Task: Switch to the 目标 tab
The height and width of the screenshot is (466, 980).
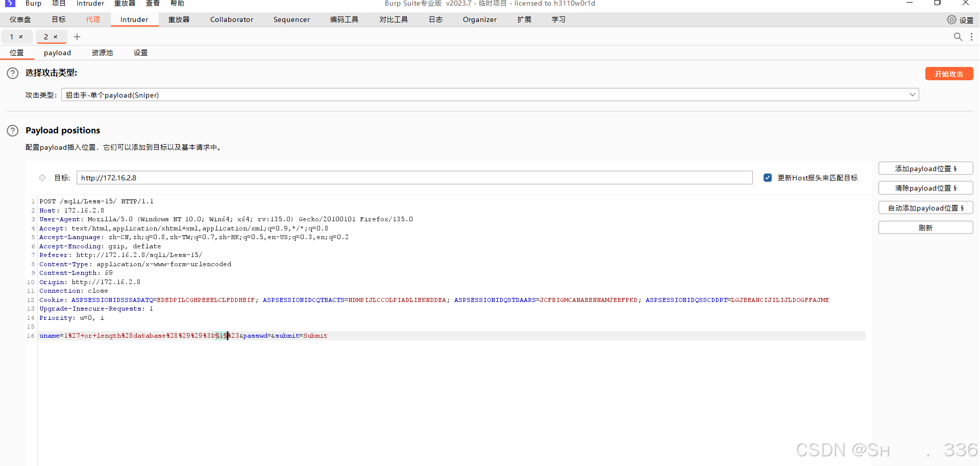Action: tap(59, 19)
